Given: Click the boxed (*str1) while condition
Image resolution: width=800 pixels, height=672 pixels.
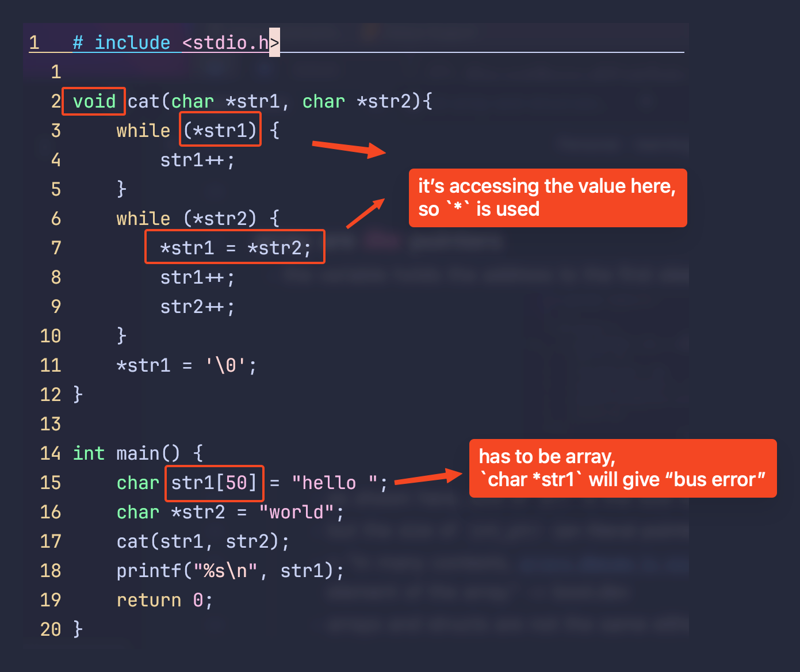Looking at the screenshot, I should [220, 130].
